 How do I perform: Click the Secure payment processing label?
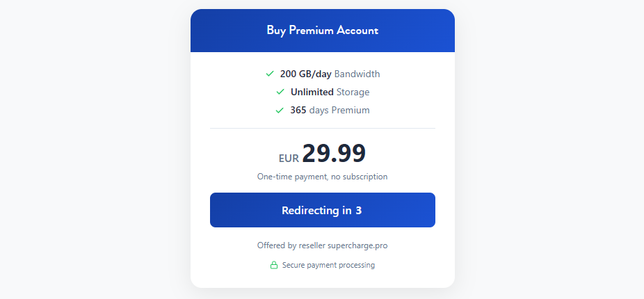tap(328, 265)
